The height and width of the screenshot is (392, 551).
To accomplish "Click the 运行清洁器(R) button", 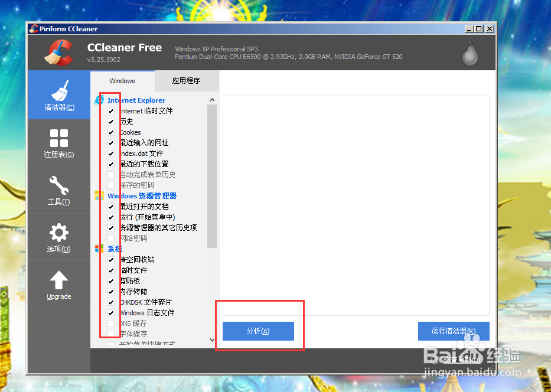I will pyautogui.click(x=454, y=331).
